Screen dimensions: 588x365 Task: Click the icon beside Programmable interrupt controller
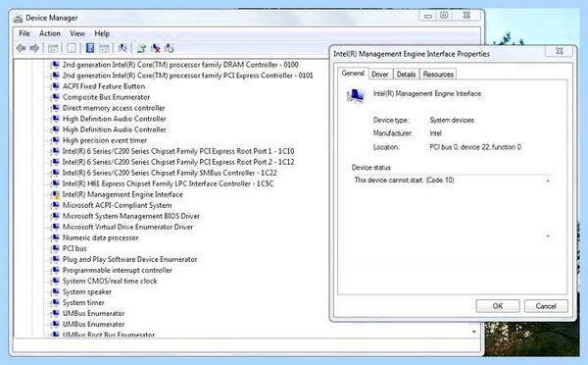(x=55, y=271)
